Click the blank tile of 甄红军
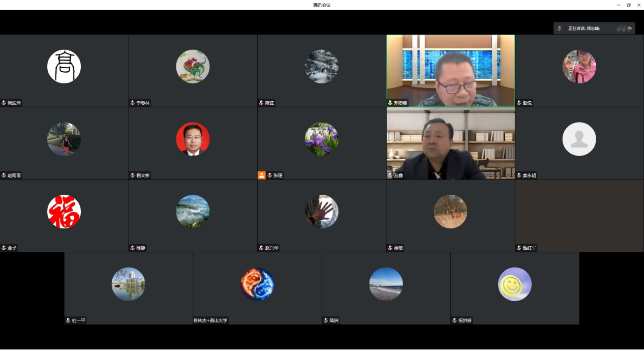 (x=579, y=214)
